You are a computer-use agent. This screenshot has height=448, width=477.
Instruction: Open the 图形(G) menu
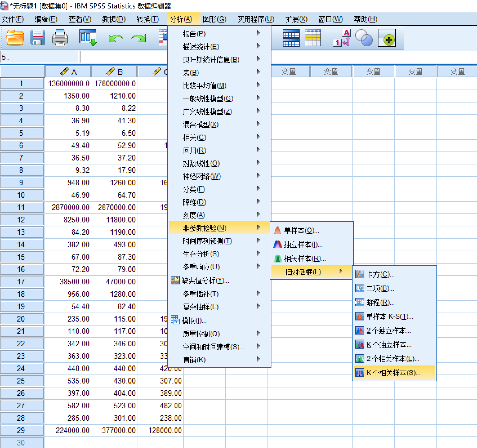click(215, 19)
